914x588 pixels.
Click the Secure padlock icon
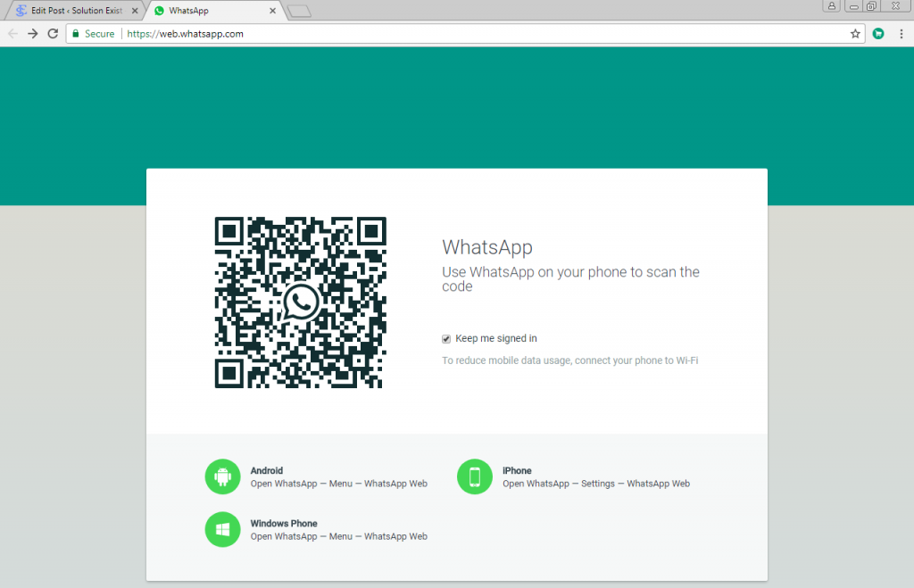coord(76,33)
